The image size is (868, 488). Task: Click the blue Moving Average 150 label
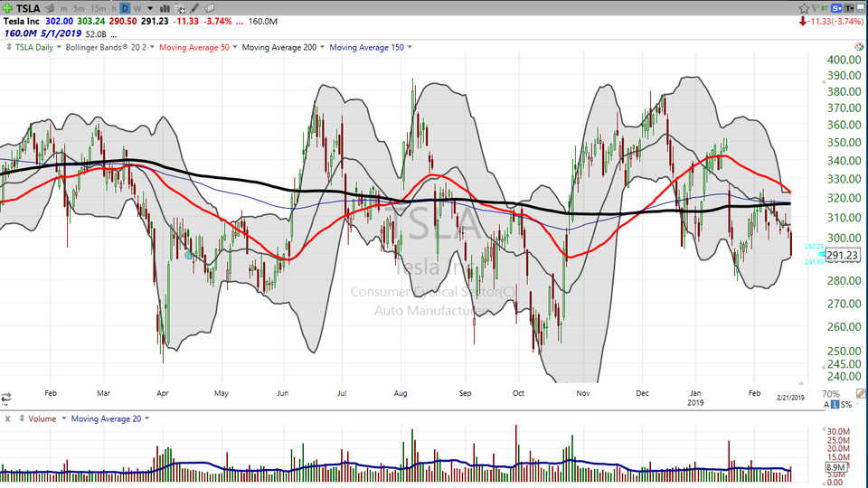tap(366, 47)
